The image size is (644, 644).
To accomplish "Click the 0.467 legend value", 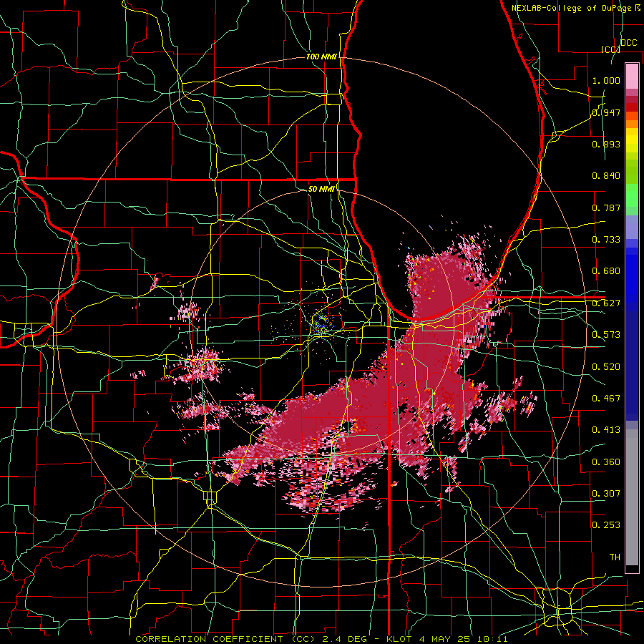I will tap(606, 399).
